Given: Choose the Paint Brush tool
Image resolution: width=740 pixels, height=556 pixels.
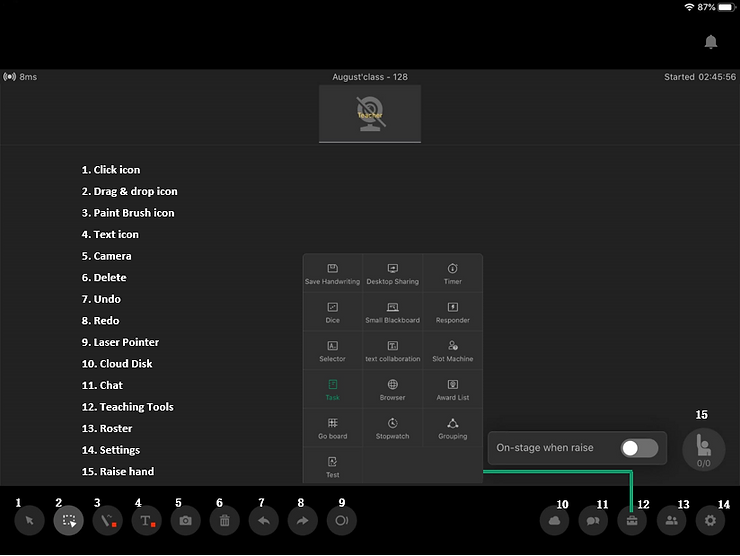Looking at the screenshot, I should pos(108,521).
